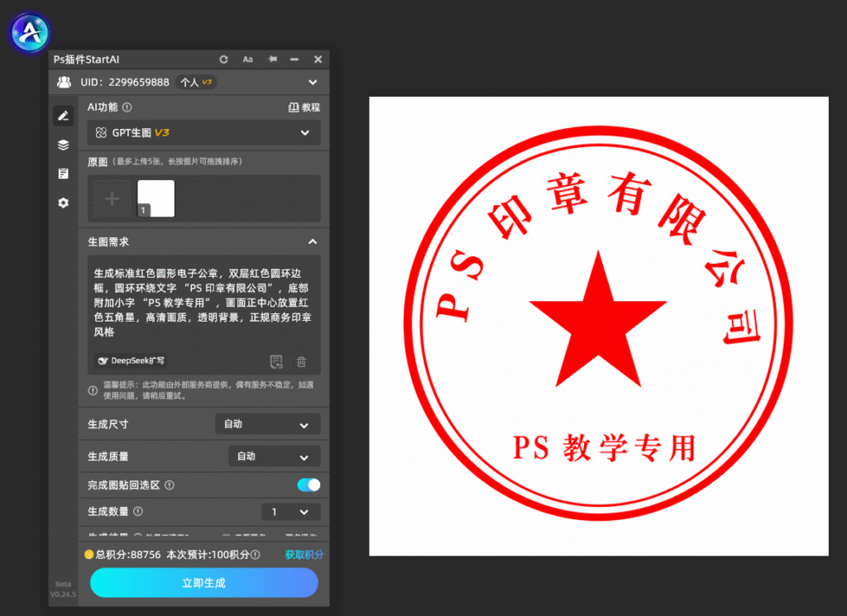Pin the StartAI panel with pin icon
Viewport: 847px width, 616px height.
click(x=272, y=59)
